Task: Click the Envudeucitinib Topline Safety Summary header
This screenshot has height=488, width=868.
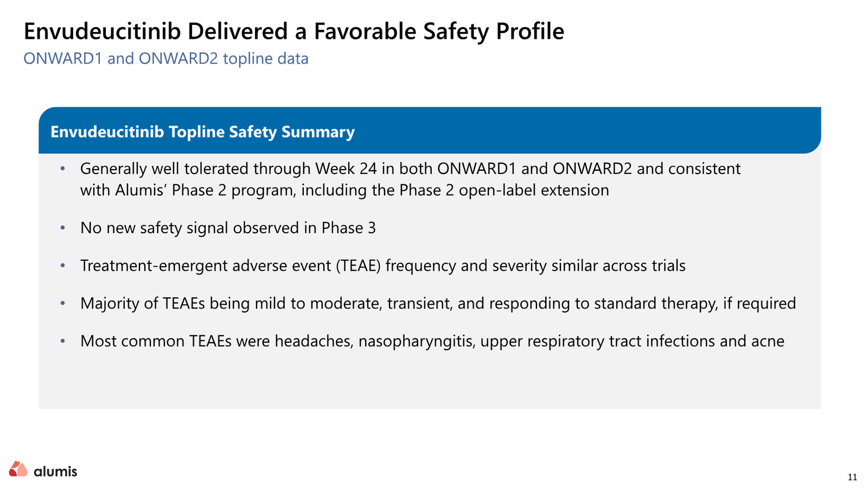Action: tap(202, 132)
